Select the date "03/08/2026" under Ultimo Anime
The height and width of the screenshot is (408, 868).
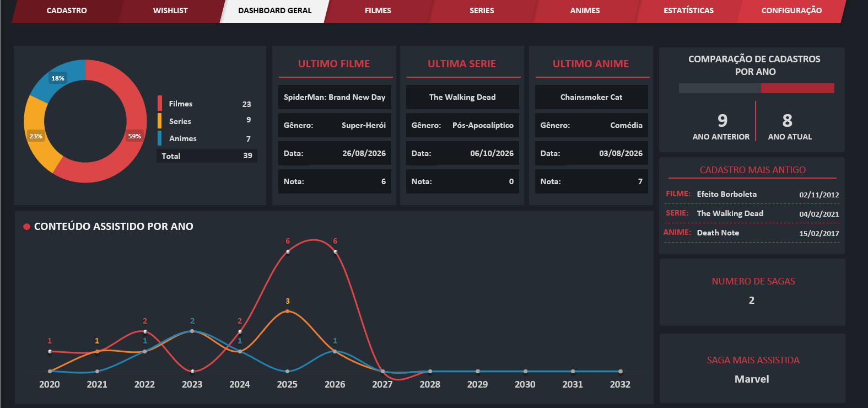(x=621, y=153)
